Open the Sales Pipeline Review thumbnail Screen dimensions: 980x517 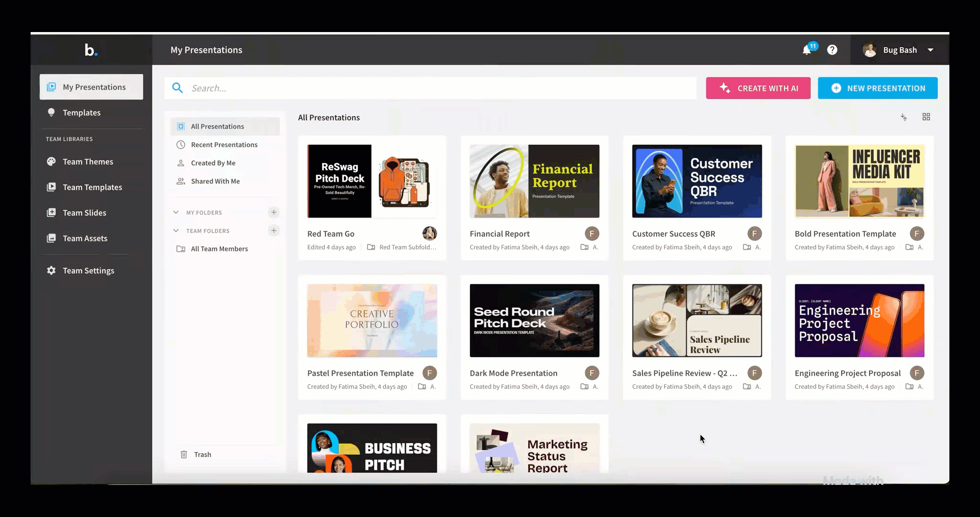pos(697,320)
